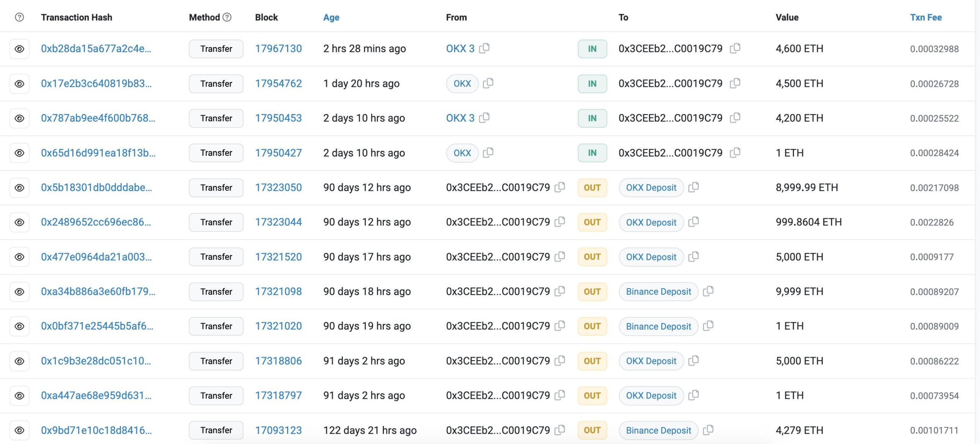Open the OKX Deposit label in the 5,000 ETH row at block 17318806

(651, 361)
